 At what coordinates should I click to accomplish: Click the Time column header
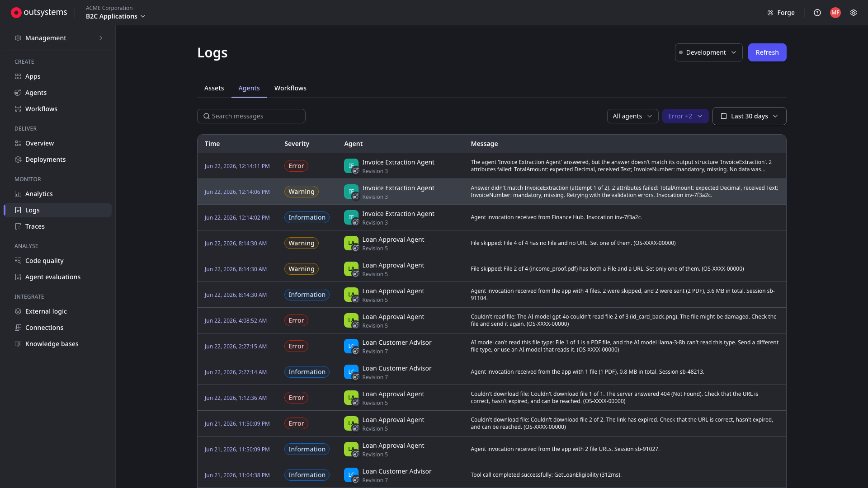212,144
